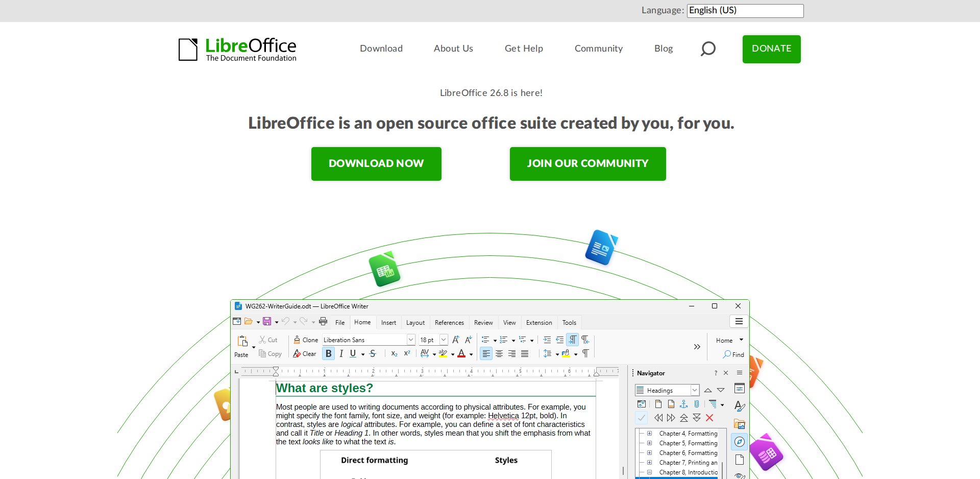
Task: Click the Clear formatting icon
Action: [297, 353]
